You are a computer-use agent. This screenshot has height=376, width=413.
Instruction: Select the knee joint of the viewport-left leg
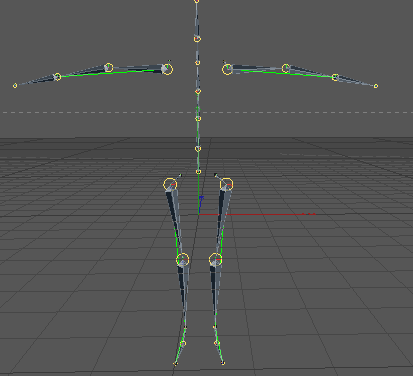point(182,259)
